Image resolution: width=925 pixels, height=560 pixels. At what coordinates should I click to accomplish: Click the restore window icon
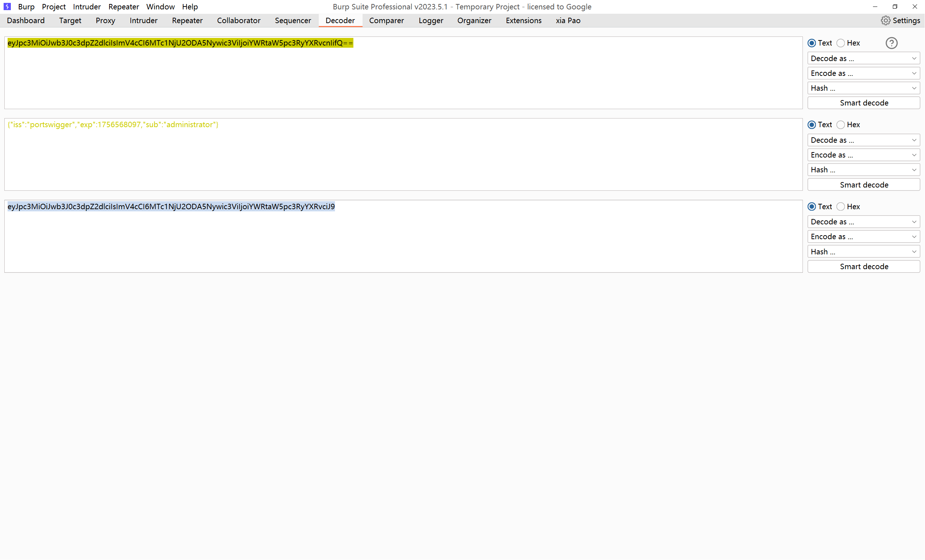[895, 7]
